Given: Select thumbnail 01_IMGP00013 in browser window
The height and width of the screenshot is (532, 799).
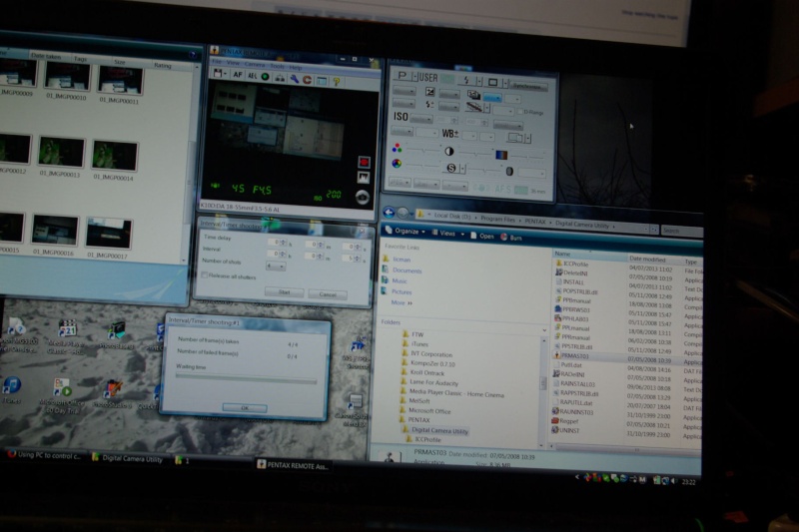Looking at the screenshot, I should (61, 157).
